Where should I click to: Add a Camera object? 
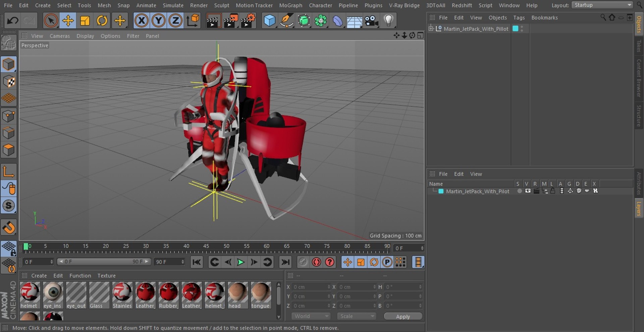[x=371, y=21]
